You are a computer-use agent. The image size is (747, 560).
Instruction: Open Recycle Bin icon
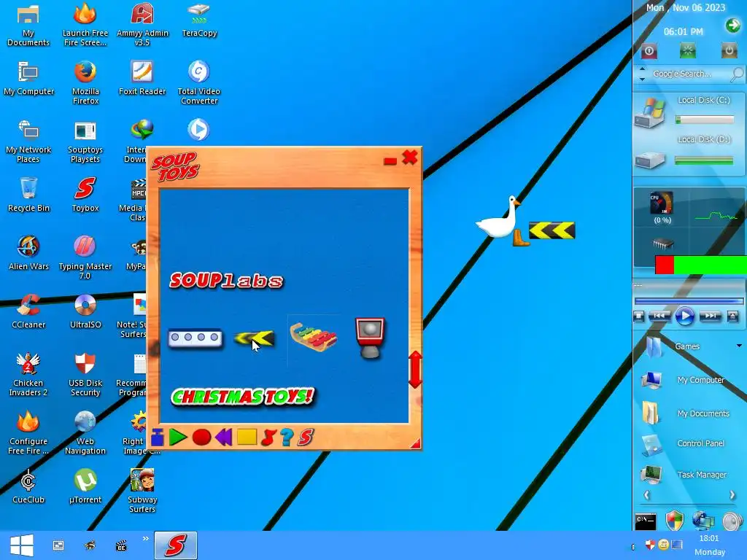click(28, 195)
